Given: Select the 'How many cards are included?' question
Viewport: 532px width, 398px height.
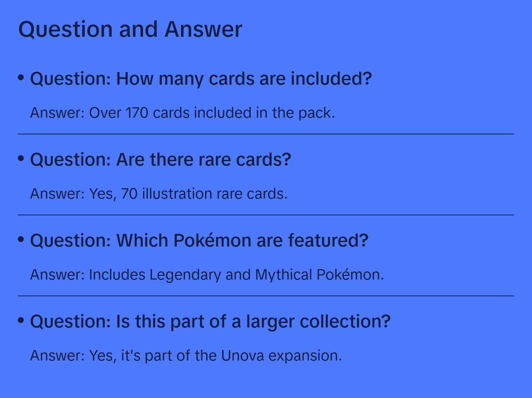Looking at the screenshot, I should click(201, 79).
